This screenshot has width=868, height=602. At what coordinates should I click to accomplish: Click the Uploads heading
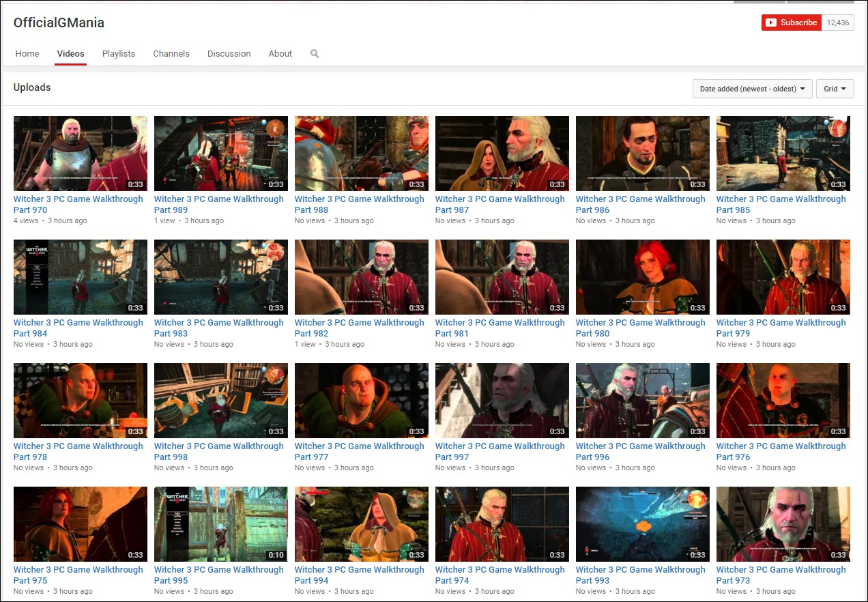[x=32, y=87]
